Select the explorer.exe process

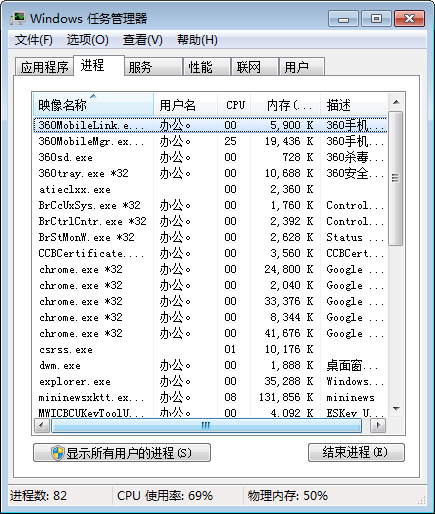coord(210,381)
